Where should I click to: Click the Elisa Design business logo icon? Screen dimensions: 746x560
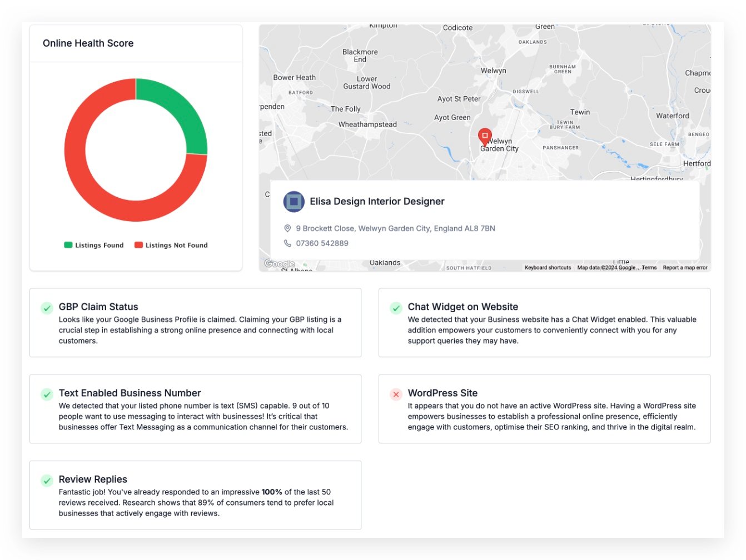click(294, 202)
